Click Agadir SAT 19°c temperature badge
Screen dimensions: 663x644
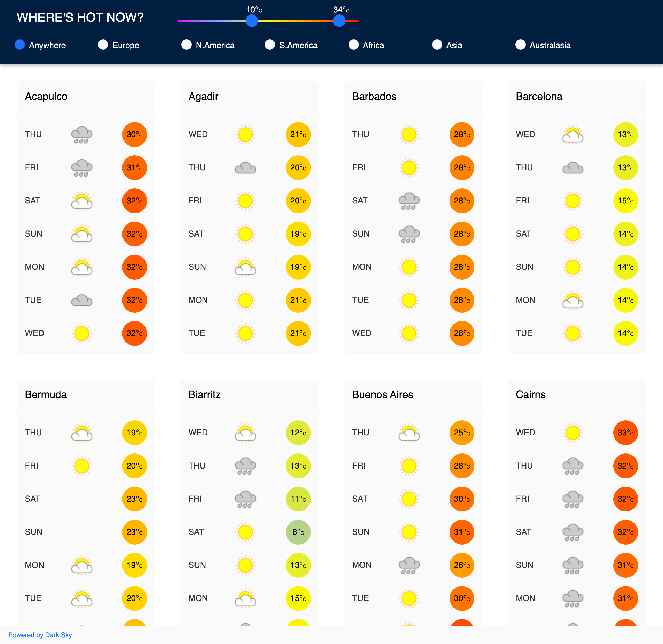pos(298,234)
